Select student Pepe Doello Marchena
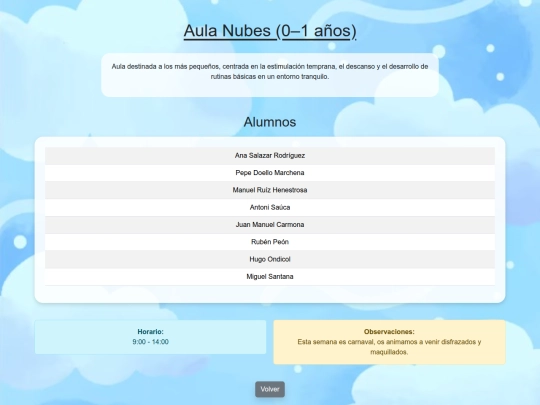 (270, 173)
